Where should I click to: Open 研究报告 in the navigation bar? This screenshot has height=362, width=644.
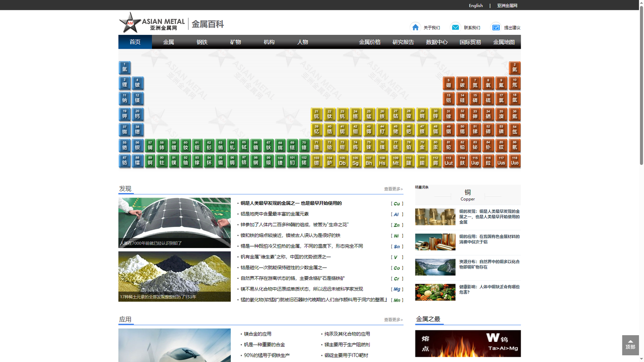[x=403, y=42]
